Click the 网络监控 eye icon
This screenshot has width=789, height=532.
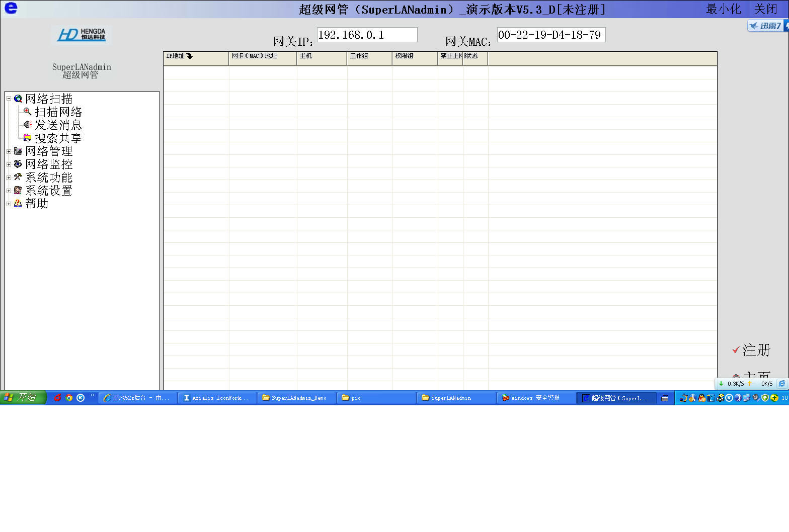[x=18, y=164]
